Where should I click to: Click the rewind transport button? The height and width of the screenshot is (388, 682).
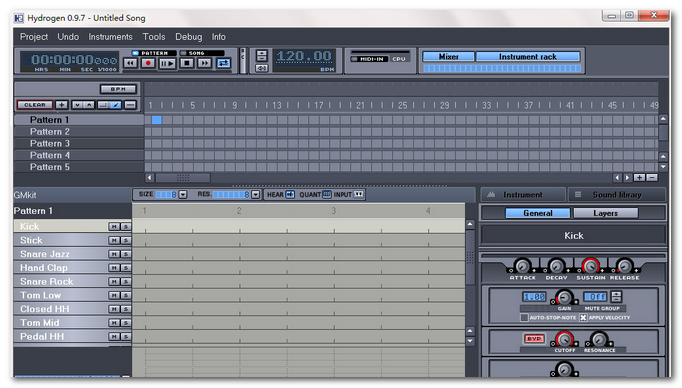tap(130, 63)
